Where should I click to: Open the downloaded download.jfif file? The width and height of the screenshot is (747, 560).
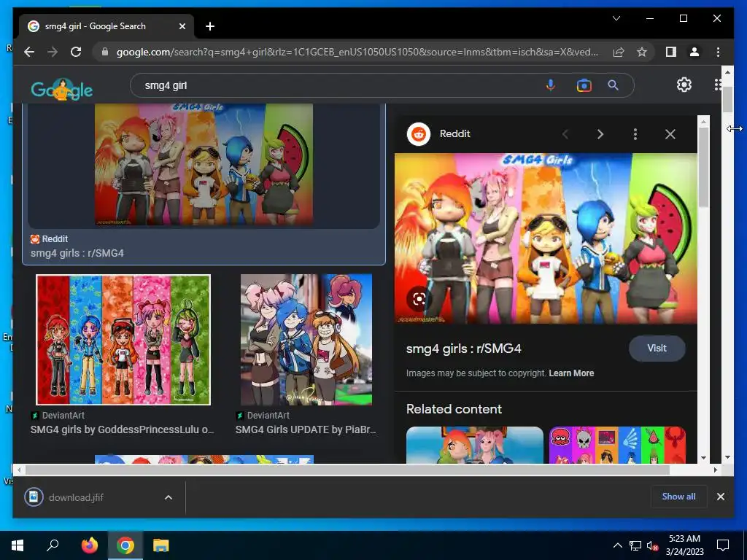point(76,497)
